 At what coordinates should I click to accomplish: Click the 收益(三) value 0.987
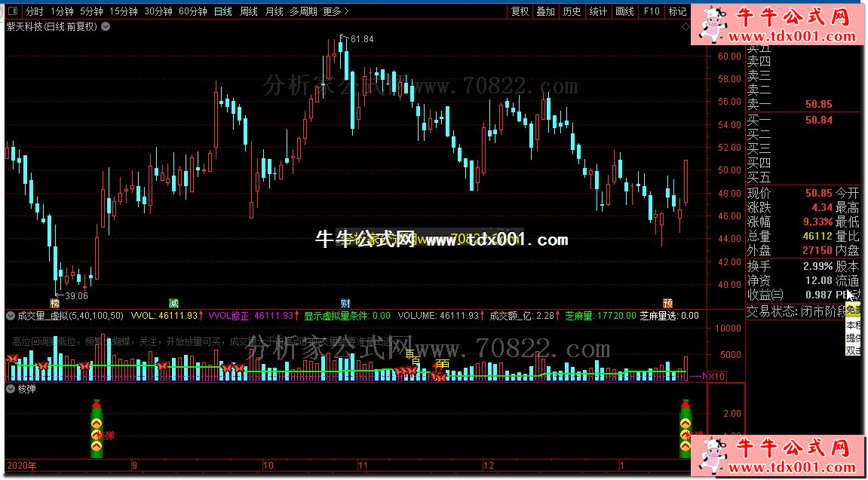tap(819, 295)
